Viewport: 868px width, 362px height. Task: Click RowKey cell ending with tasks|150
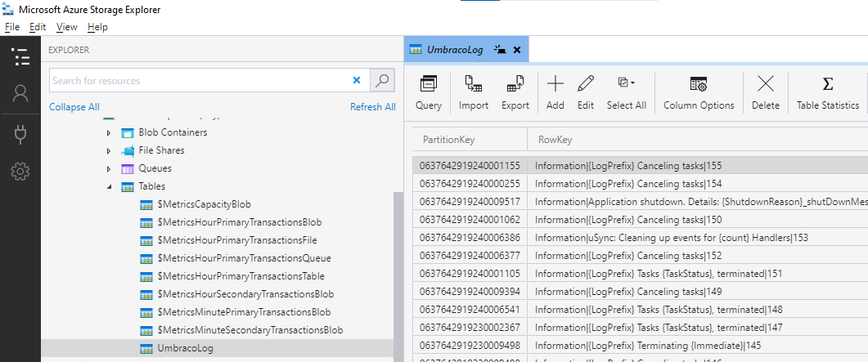(698, 220)
